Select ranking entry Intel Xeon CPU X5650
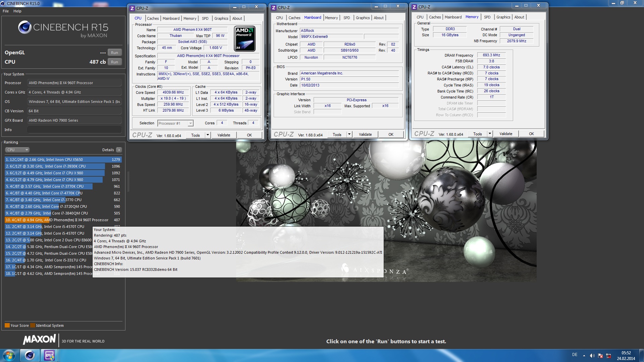644x362 pixels. coord(63,160)
